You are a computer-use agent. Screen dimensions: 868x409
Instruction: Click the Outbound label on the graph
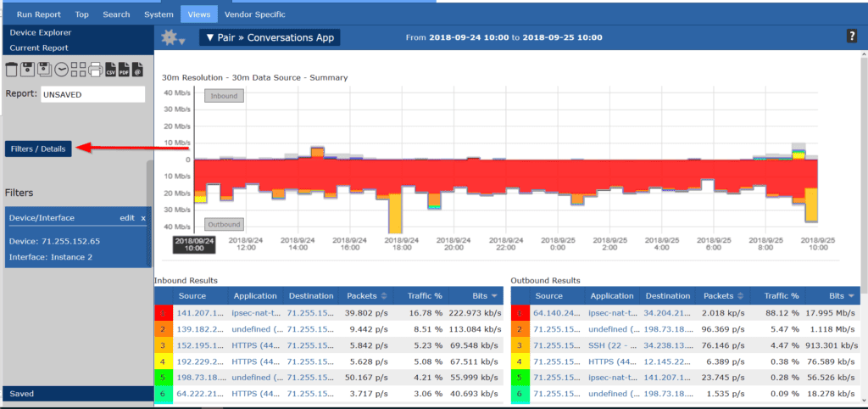tap(224, 225)
